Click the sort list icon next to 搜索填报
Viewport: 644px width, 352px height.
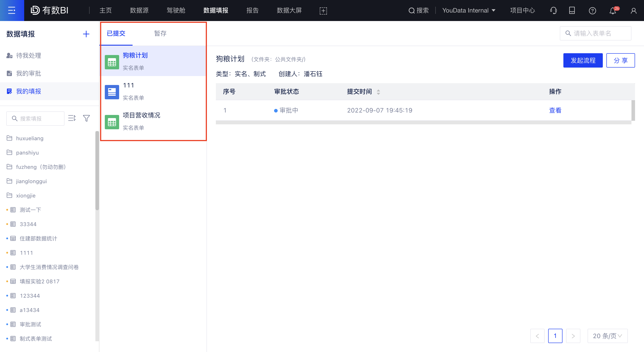[x=72, y=118]
